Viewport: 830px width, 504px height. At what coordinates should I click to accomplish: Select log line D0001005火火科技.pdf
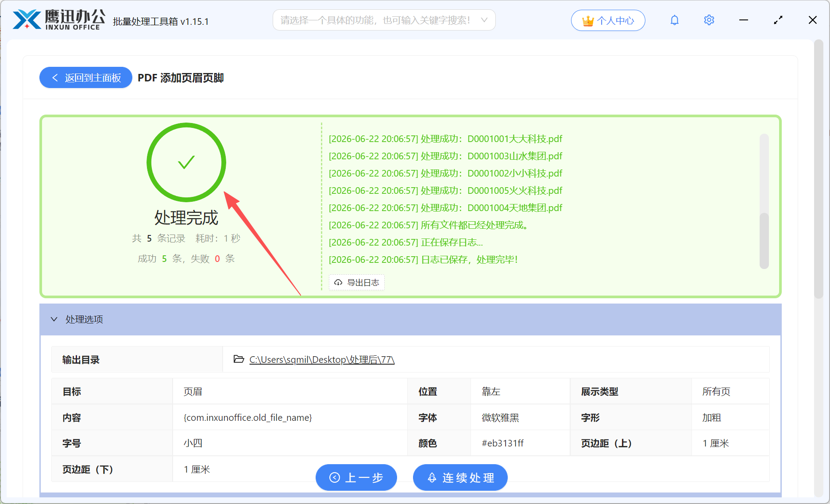(x=445, y=191)
